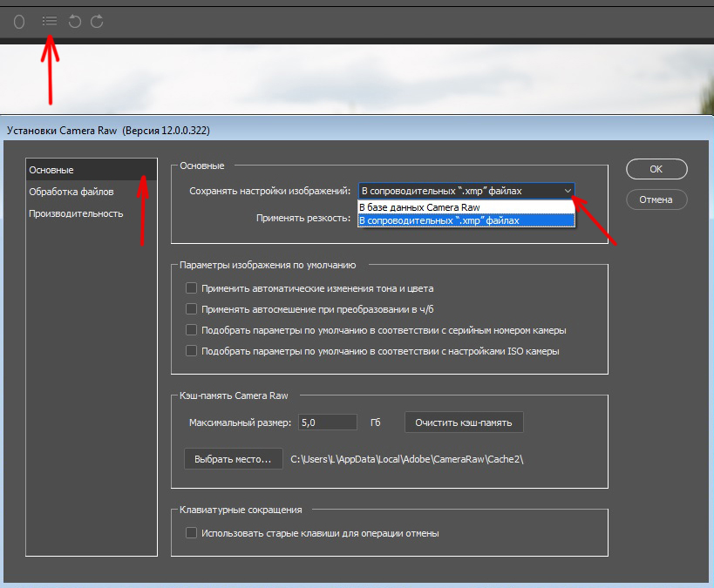This screenshot has height=588, width=714.
Task: Toggle "Применять автосмешение при преобразовании в ч/б"
Action: (192, 309)
